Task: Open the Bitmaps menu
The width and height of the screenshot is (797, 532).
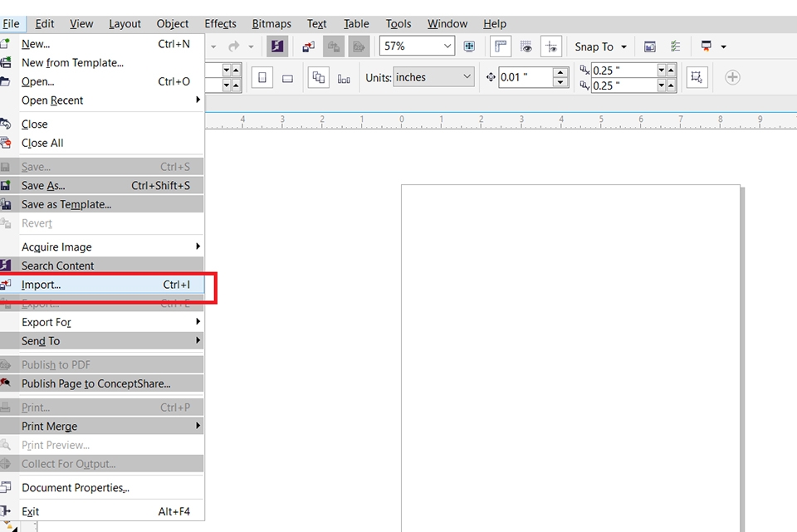Action: (271, 23)
